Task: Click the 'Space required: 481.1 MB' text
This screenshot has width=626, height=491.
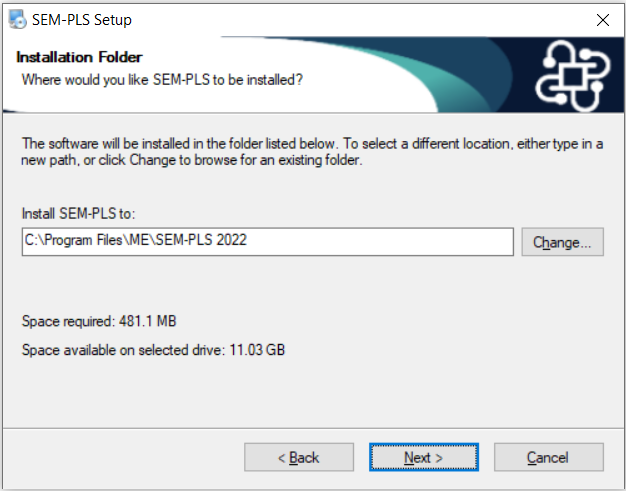Action: [99, 321]
